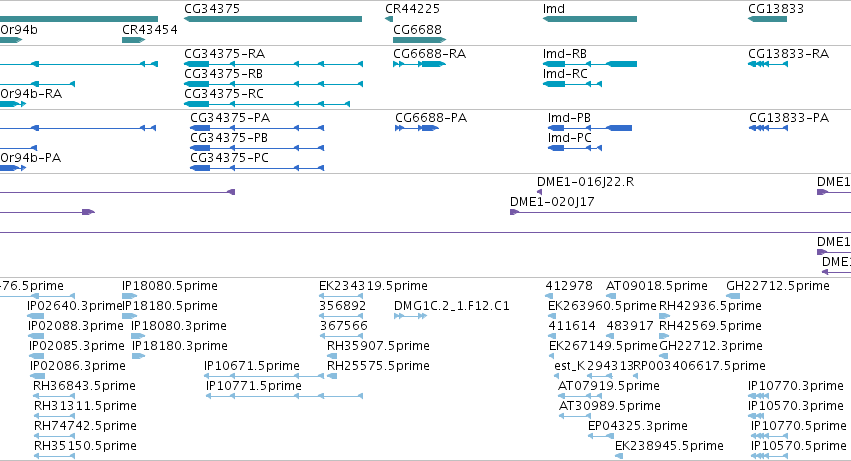Click the Imd gene label
Image resolution: width=851 pixels, height=461 pixels.
tap(554, 9)
